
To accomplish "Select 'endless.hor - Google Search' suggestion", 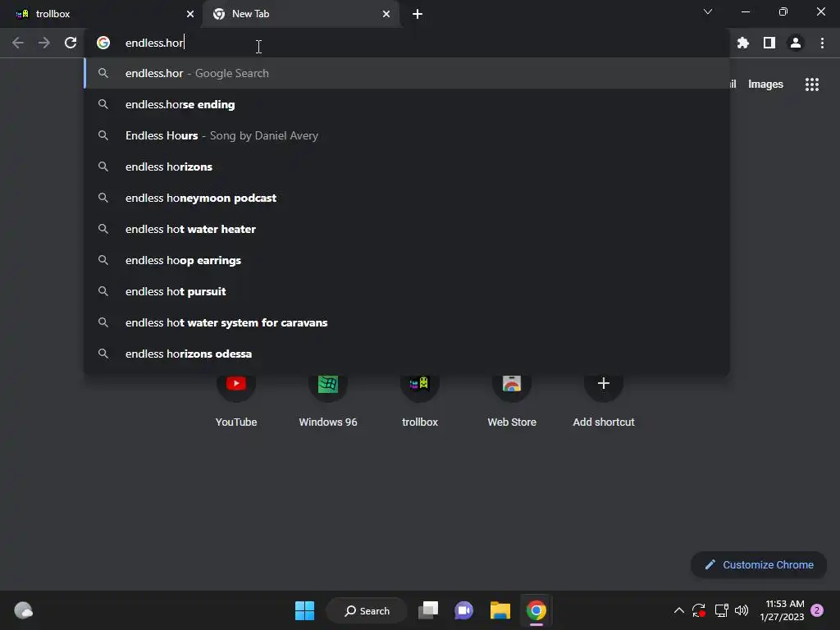I will (407, 73).
